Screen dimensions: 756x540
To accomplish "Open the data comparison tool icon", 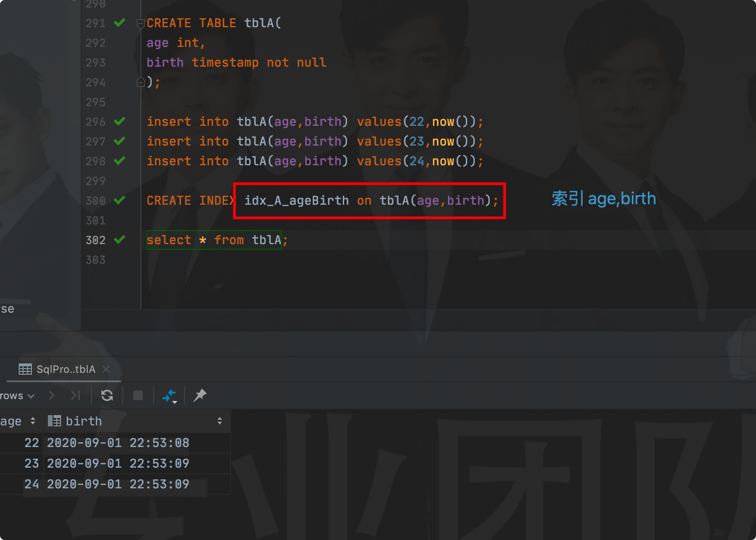I will [169, 395].
